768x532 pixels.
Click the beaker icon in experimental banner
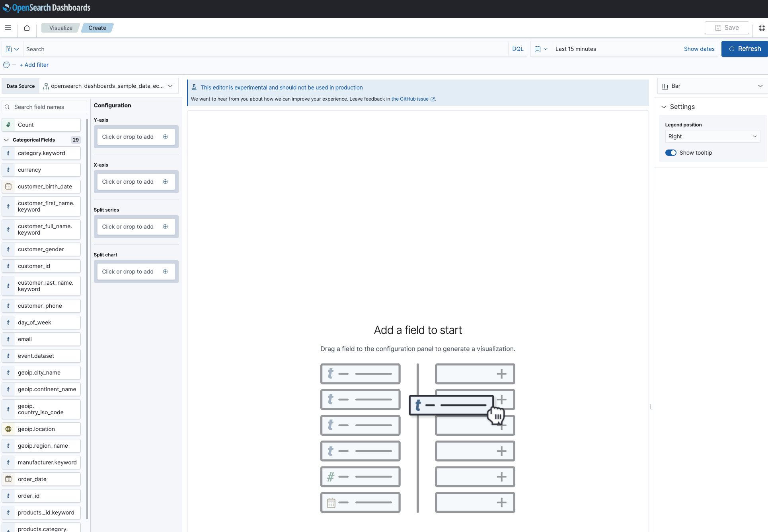[194, 87]
